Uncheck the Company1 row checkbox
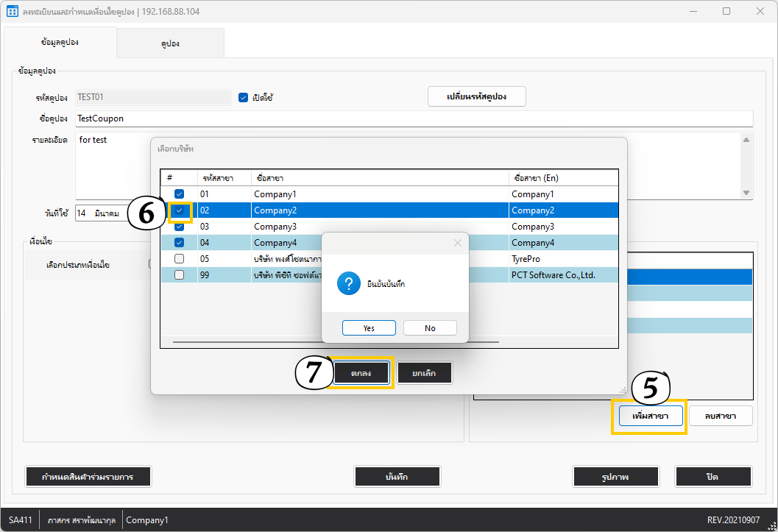Screen dimensions: 778x532 179,194
